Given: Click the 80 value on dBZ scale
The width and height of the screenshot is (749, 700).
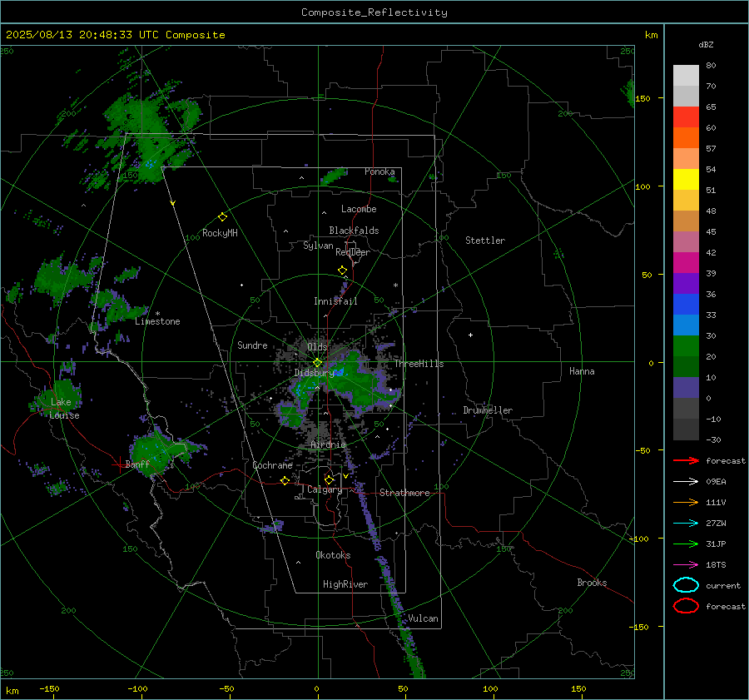Looking at the screenshot, I should pos(711,66).
